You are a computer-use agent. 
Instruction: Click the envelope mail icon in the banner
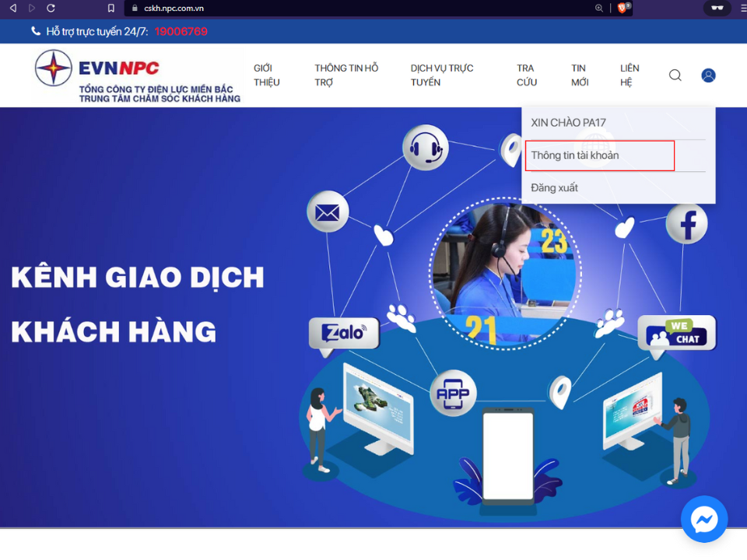click(328, 212)
